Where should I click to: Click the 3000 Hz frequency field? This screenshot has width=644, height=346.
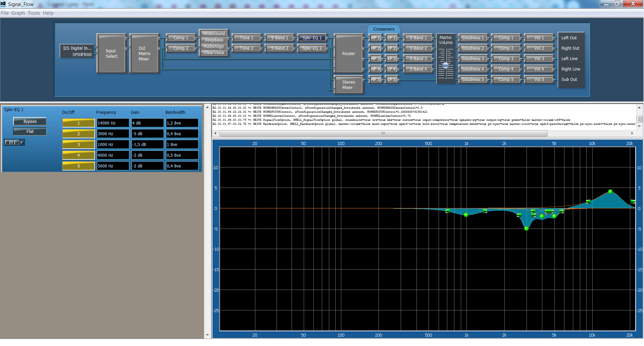tap(113, 134)
